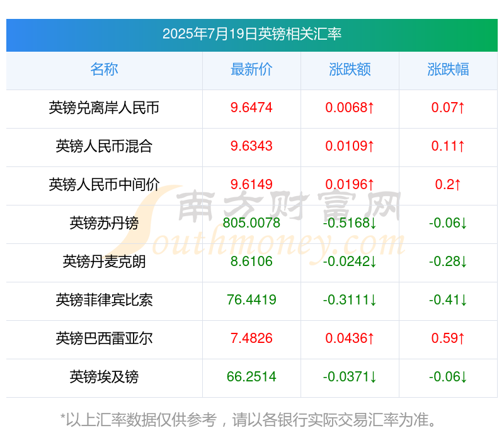Click the change percent -0.41↓
The height and width of the screenshot is (440, 504).
[448, 300]
